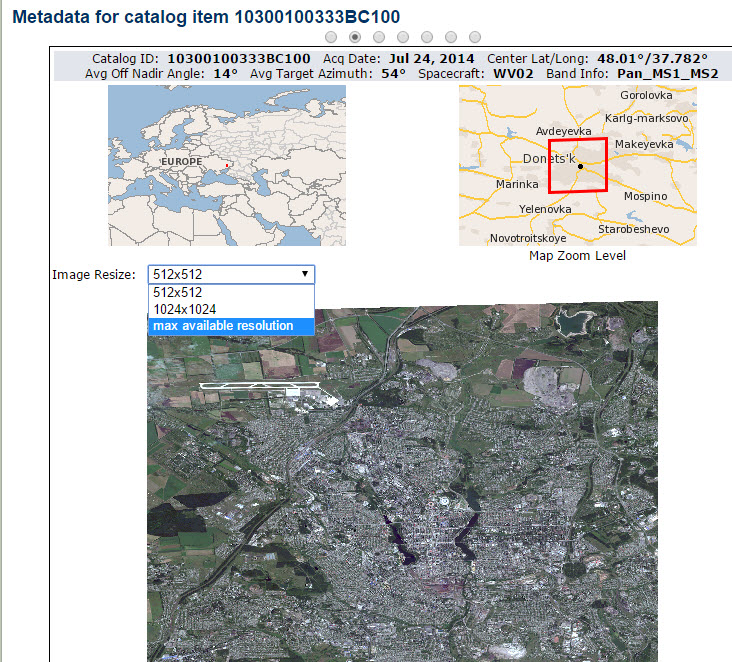Click the Spacecraft value WV02
The width and height of the screenshot is (732, 662).
coord(513,74)
